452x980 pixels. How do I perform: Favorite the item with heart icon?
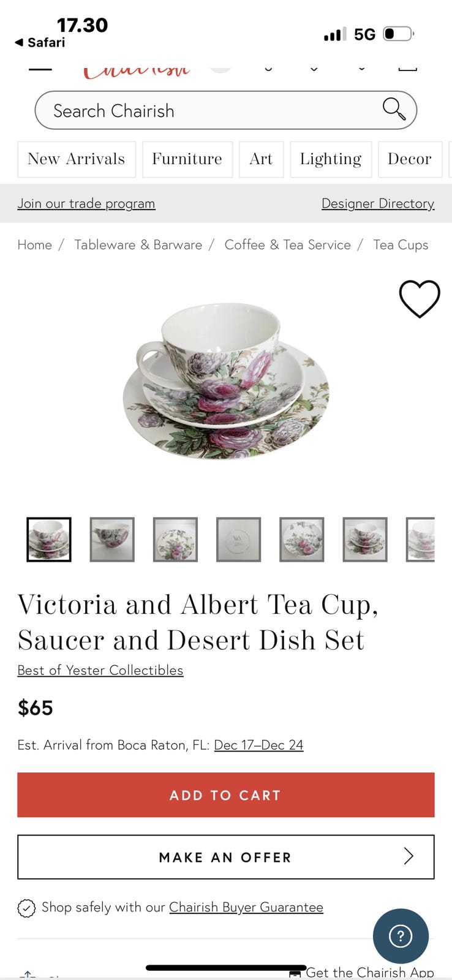tap(420, 299)
